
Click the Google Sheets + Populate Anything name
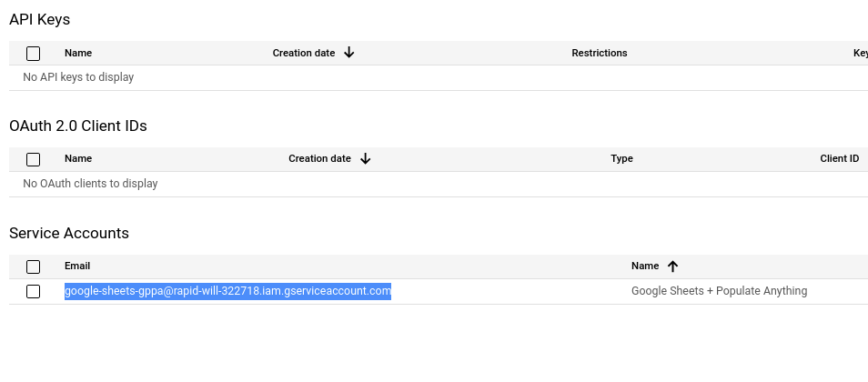click(719, 291)
